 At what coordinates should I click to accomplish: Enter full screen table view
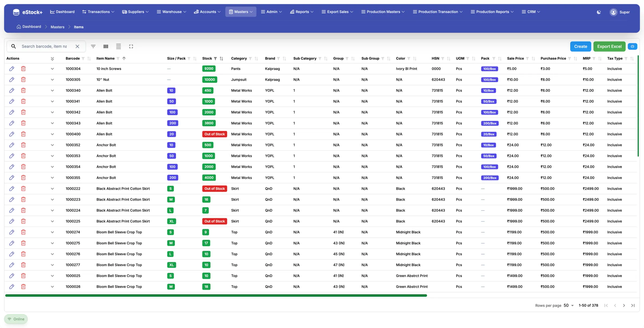tap(131, 46)
